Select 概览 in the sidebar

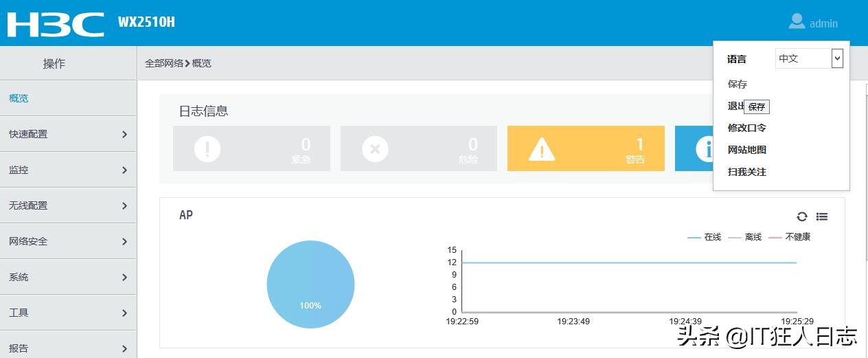tap(68, 98)
